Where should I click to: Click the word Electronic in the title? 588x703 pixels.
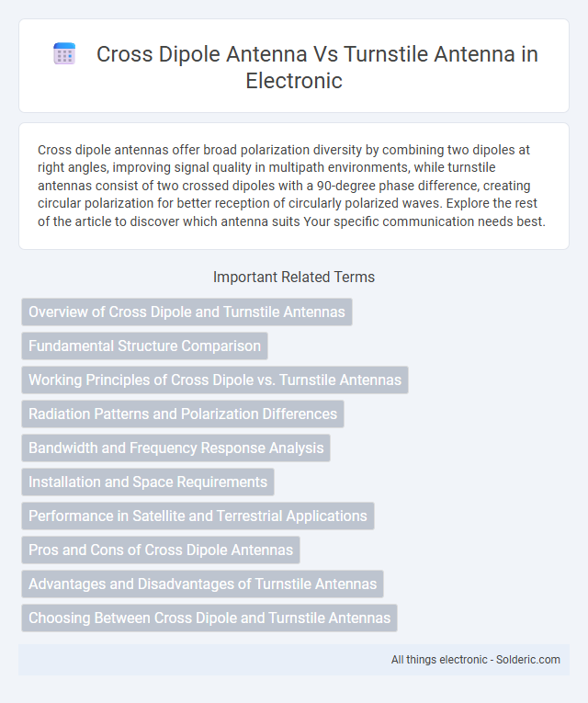294,81
